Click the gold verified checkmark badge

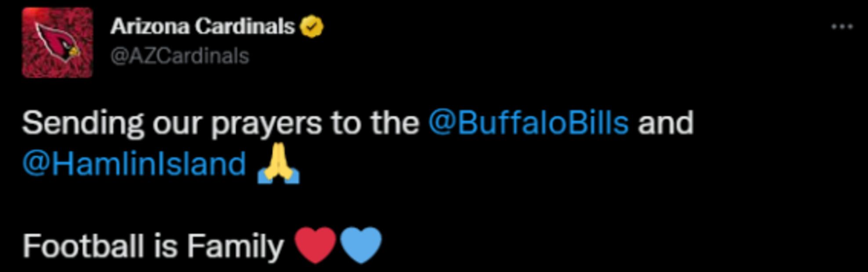tap(312, 27)
